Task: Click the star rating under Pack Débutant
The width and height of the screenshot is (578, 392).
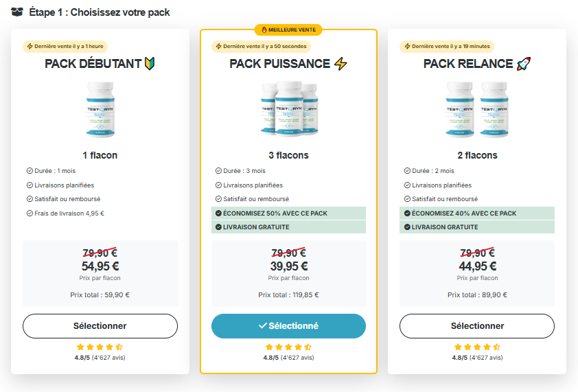Action: pyautogui.click(x=100, y=347)
